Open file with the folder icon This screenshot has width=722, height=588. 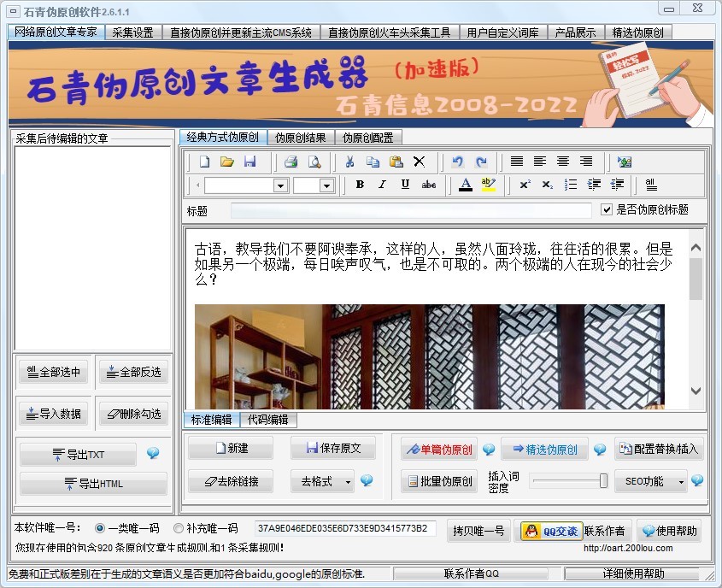(227, 162)
